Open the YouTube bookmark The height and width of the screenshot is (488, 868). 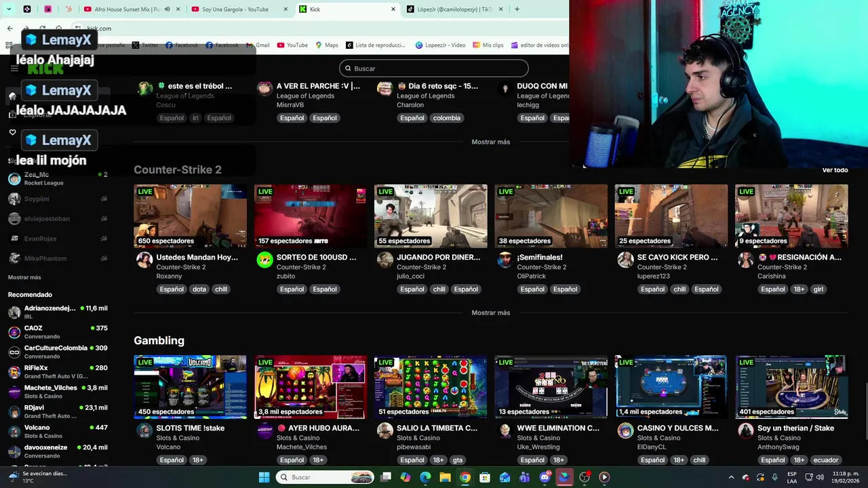click(292, 45)
